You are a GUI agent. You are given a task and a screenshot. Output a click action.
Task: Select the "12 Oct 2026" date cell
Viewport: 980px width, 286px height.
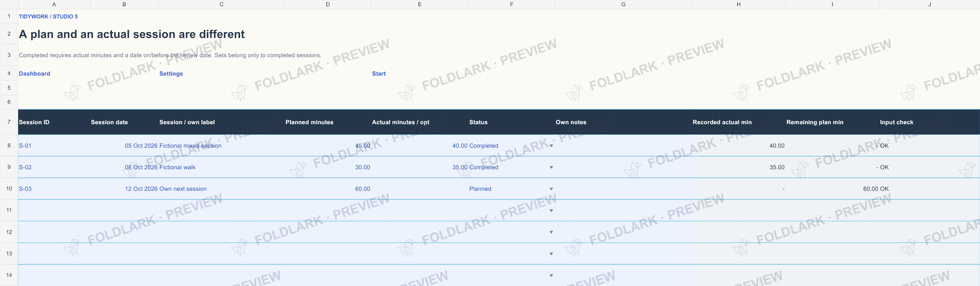(124, 189)
